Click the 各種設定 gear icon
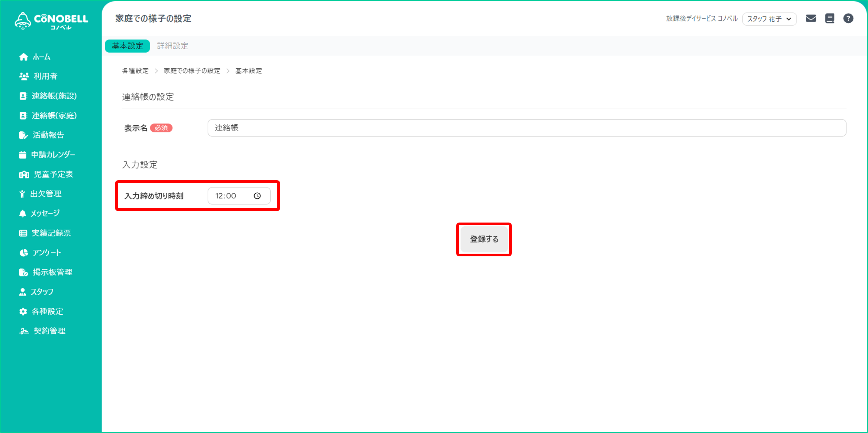The image size is (868, 433). pyautogui.click(x=23, y=311)
